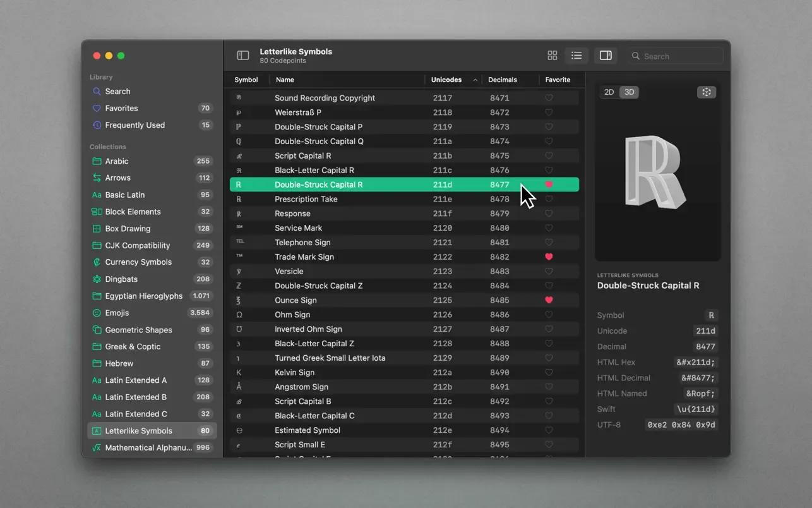Select the Emojis collection

tap(117, 313)
